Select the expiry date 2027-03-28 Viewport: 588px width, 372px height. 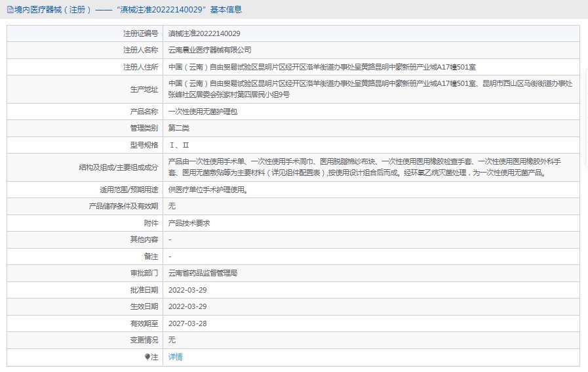(x=187, y=323)
